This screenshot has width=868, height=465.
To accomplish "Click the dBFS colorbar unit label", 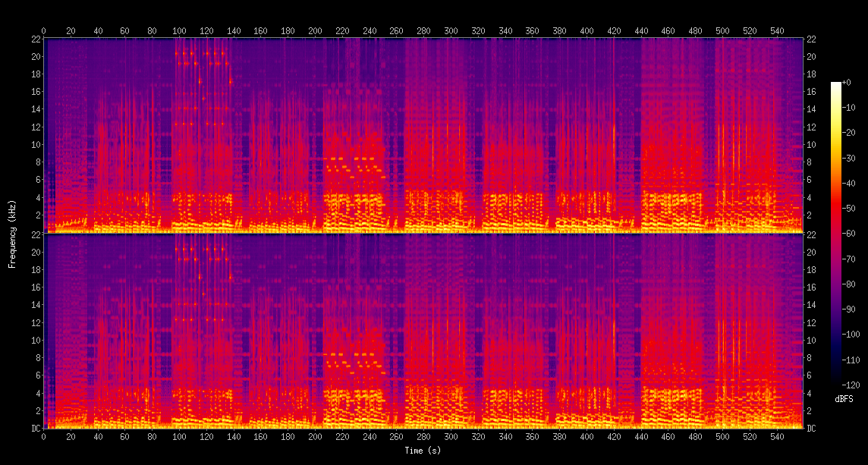I will pos(844,399).
